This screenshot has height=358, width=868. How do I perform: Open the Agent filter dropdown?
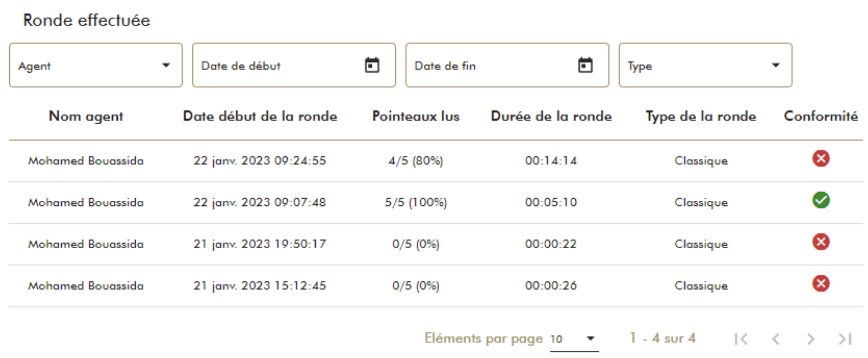tap(95, 65)
